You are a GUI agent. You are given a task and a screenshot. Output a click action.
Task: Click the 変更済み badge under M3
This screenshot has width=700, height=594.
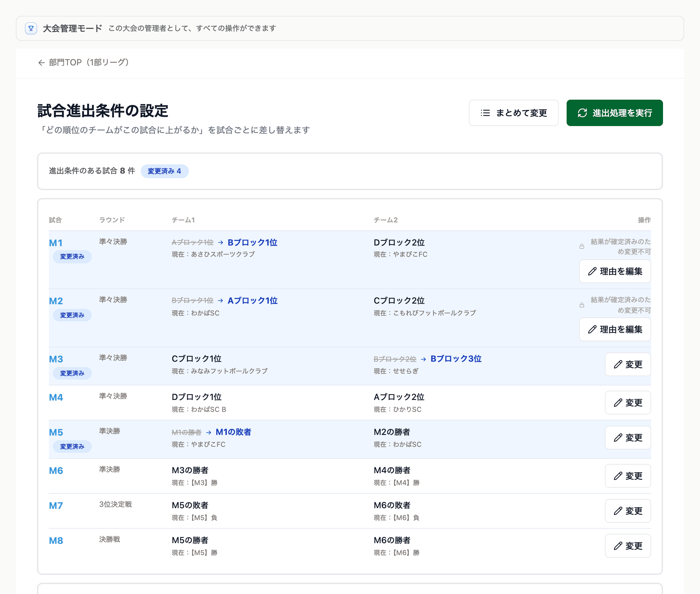72,374
